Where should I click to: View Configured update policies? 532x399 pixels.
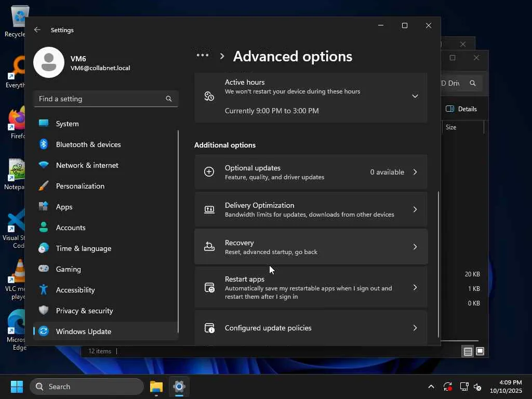pyautogui.click(x=311, y=328)
